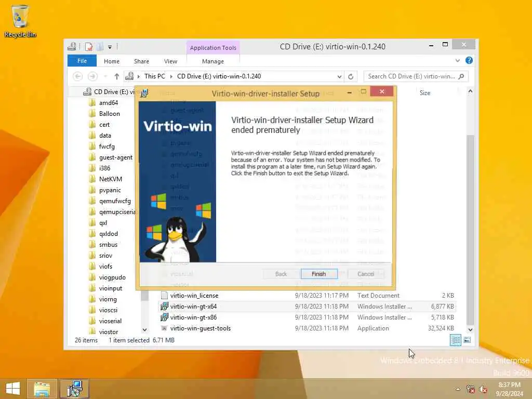532x399 pixels.
Task: Switch to the Share ribbon tab
Action: pos(141,61)
